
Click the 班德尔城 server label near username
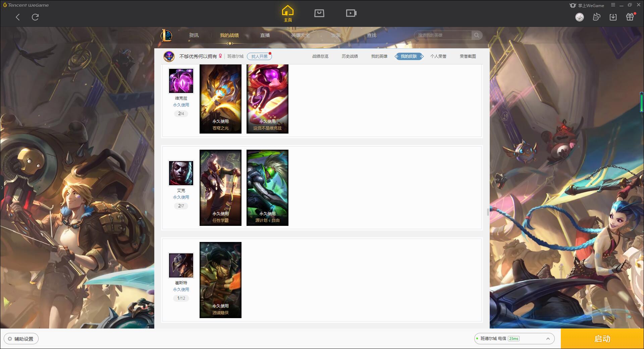(235, 56)
